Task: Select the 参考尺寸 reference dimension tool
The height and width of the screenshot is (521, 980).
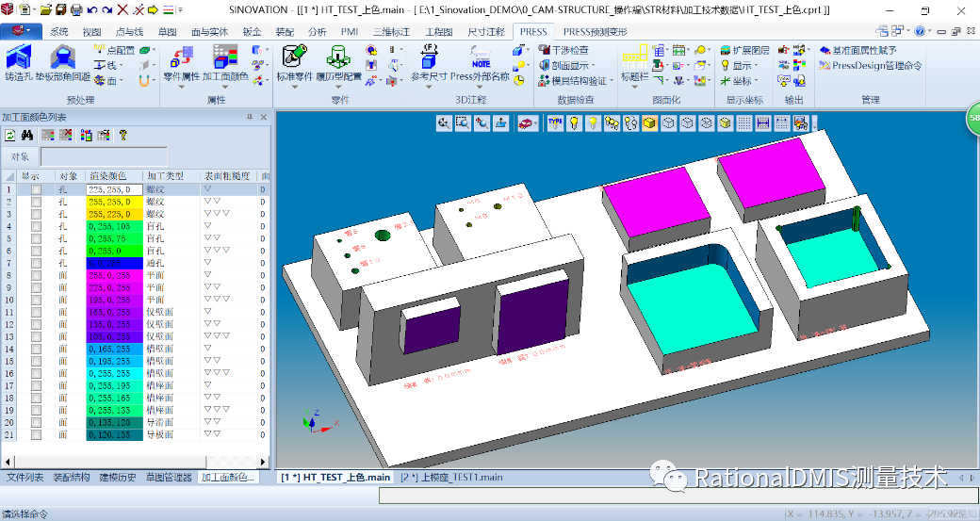Action: 429,63
